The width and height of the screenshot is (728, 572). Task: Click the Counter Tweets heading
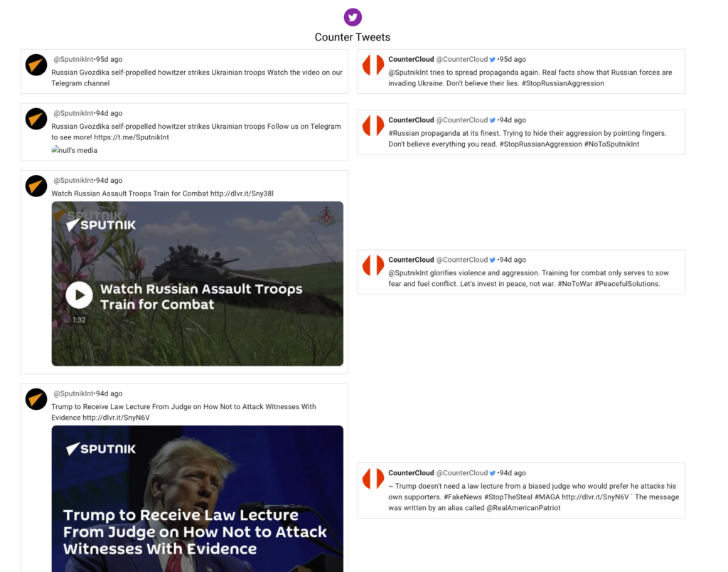[353, 37]
